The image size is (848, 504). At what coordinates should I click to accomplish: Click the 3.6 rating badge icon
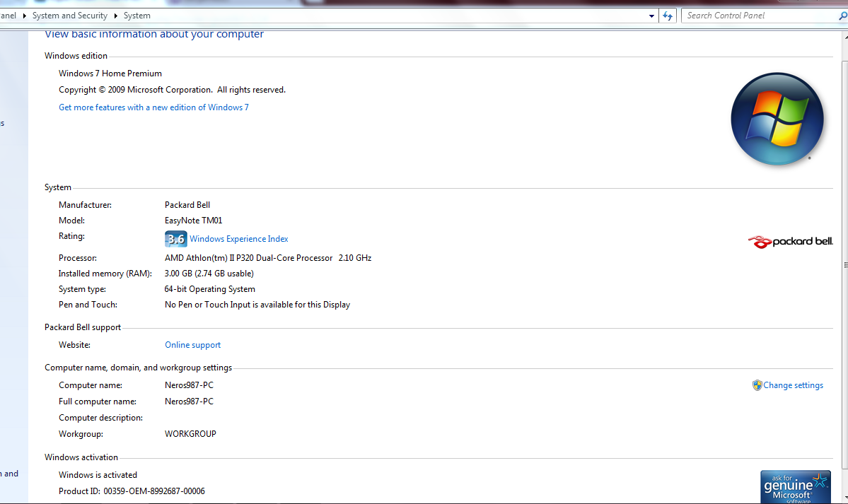(x=176, y=239)
